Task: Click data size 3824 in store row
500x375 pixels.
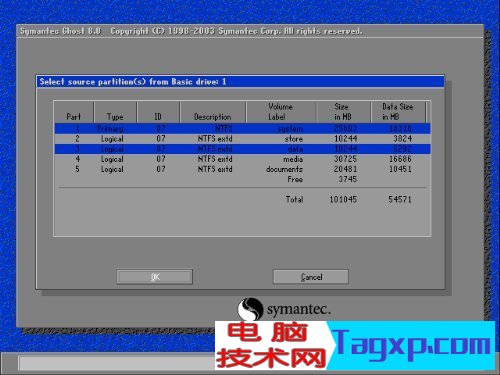Action: point(403,139)
